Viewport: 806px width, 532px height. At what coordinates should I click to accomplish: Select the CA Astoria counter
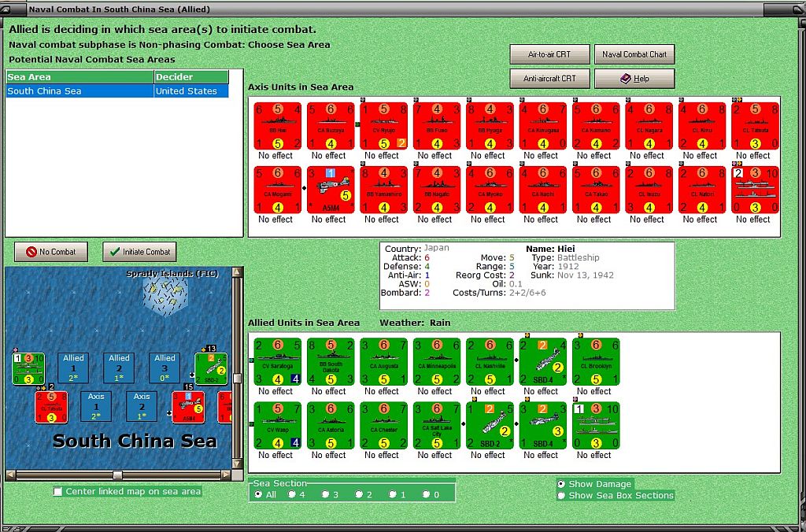coord(331,426)
